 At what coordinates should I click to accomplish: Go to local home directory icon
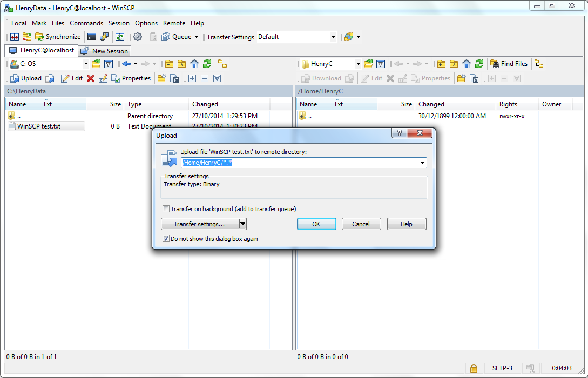coord(194,64)
